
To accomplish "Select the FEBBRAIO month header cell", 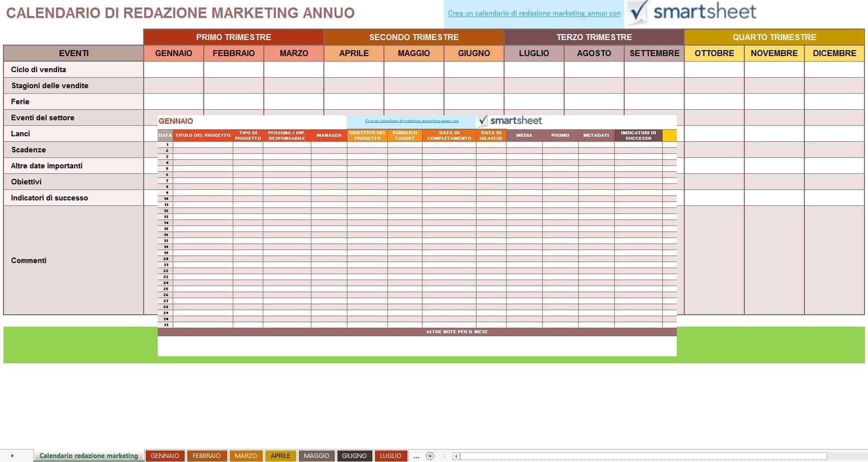I will [234, 53].
